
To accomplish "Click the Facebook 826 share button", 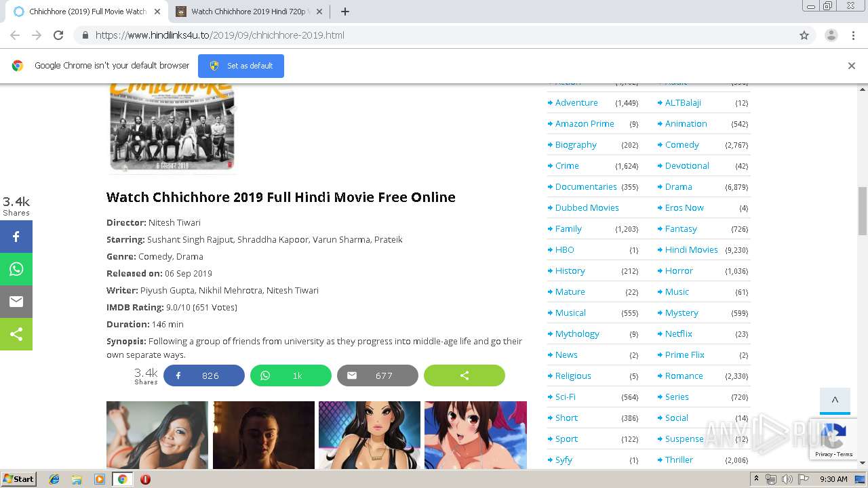I will (204, 375).
